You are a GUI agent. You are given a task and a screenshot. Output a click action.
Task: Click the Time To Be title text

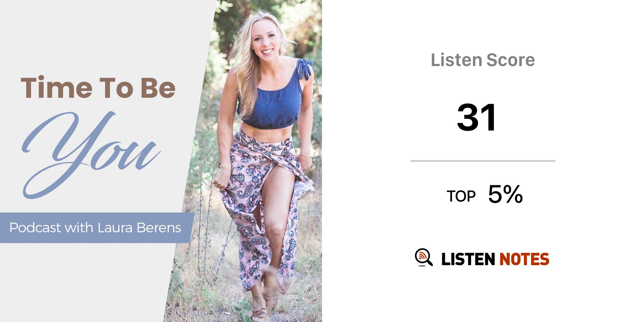tap(98, 87)
